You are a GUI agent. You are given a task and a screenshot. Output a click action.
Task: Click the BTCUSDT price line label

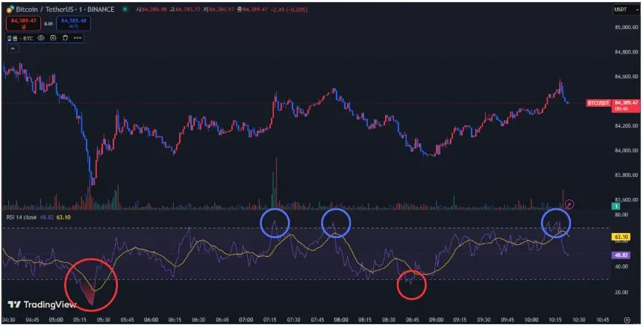click(x=598, y=103)
